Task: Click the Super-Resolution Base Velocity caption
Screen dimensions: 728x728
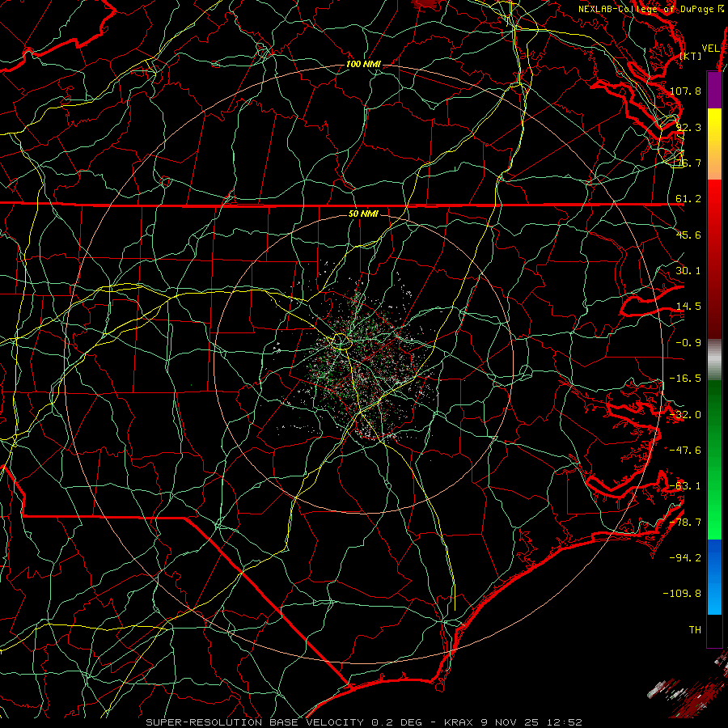Action: tap(363, 722)
